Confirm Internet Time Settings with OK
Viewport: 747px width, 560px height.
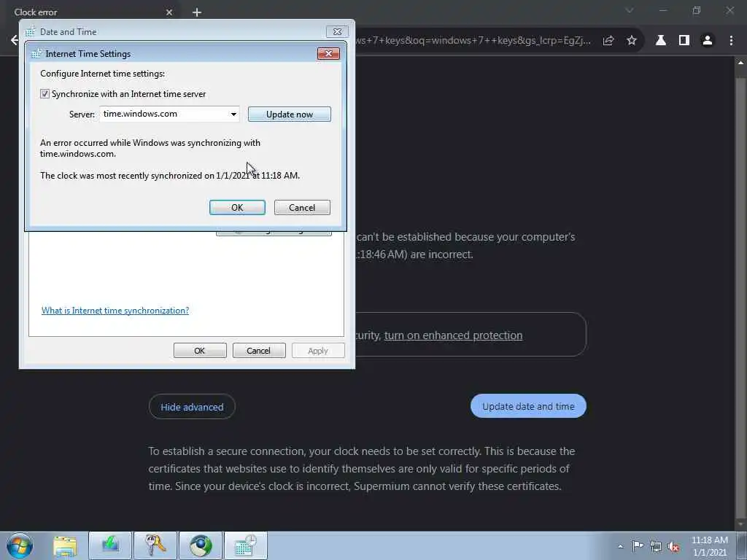click(x=237, y=208)
